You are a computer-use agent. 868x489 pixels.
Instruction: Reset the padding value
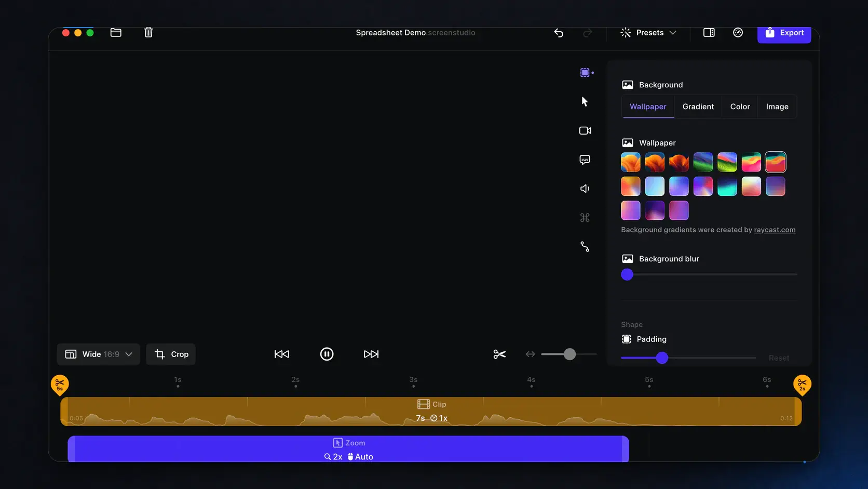pos(779,358)
